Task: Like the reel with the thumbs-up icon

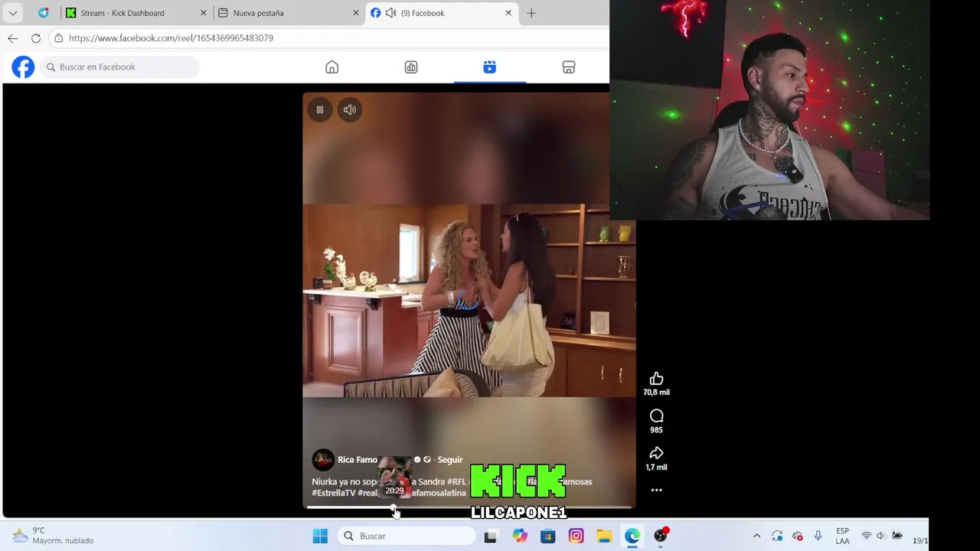Action: tap(656, 379)
